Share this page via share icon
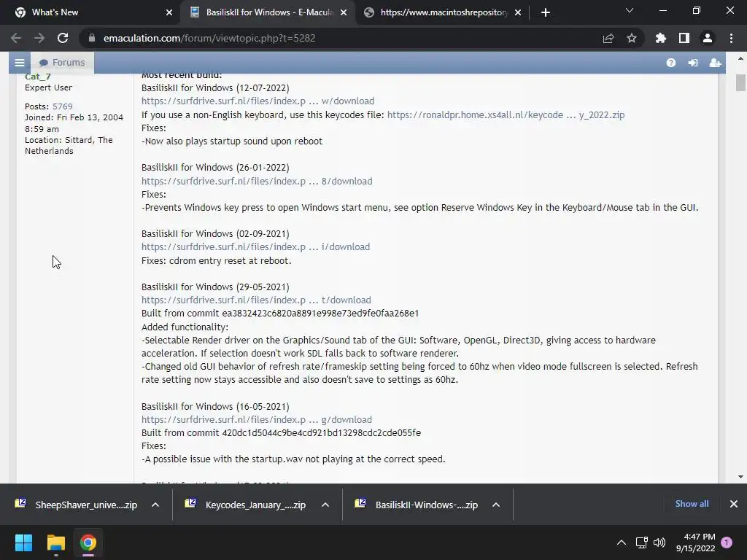747x560 pixels. point(608,38)
